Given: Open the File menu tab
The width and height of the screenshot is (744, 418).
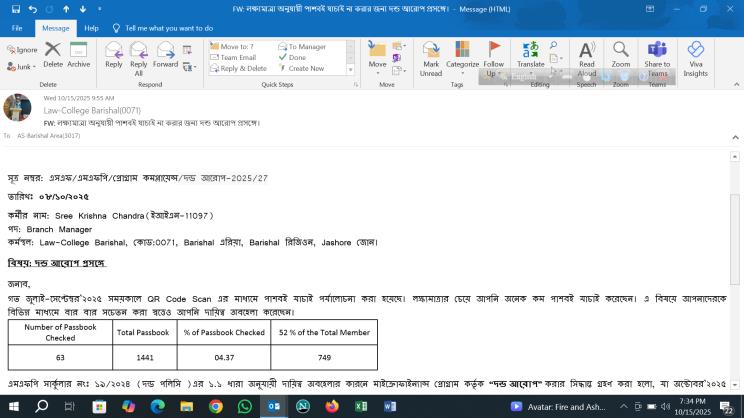Looking at the screenshot, I should [x=17, y=29].
